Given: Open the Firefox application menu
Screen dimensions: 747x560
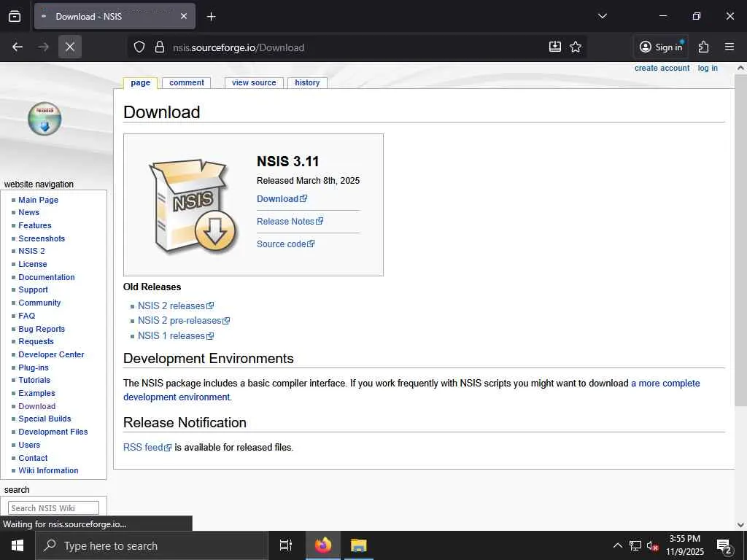Looking at the screenshot, I should click(x=729, y=47).
